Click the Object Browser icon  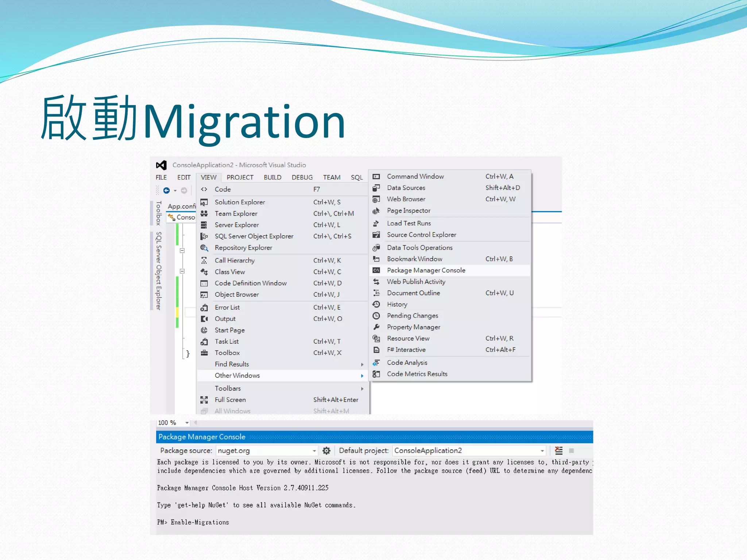[204, 295]
